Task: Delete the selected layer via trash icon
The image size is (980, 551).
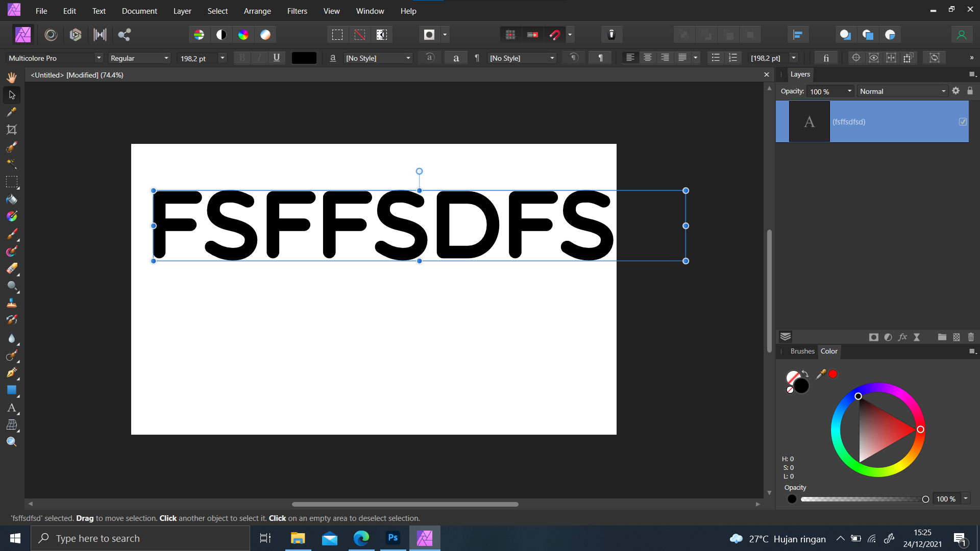Action: [970, 337]
